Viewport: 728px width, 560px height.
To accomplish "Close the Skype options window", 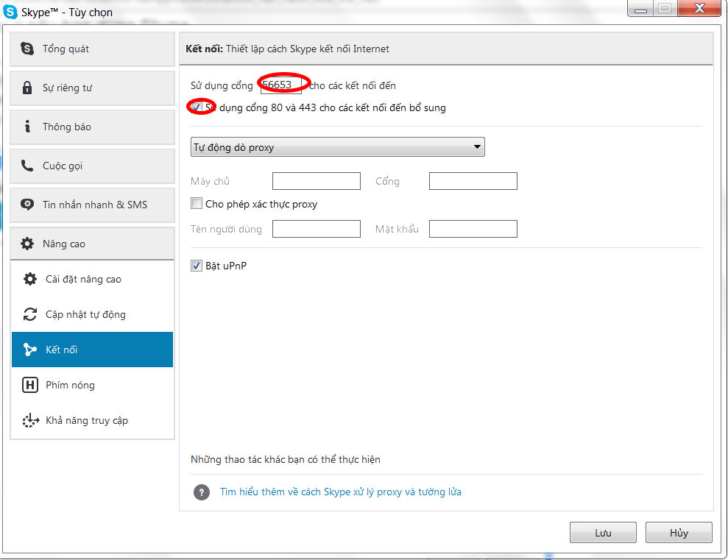I will 699,8.
